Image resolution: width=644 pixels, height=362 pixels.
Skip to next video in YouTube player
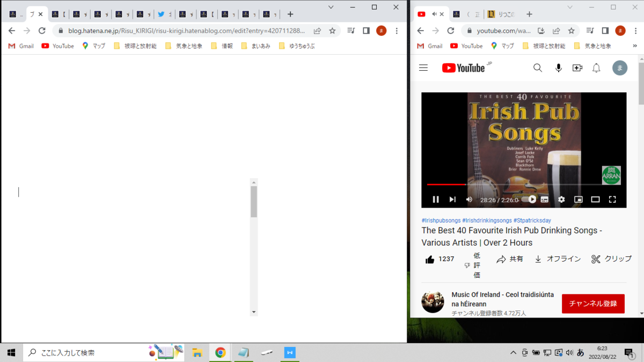[x=452, y=200]
